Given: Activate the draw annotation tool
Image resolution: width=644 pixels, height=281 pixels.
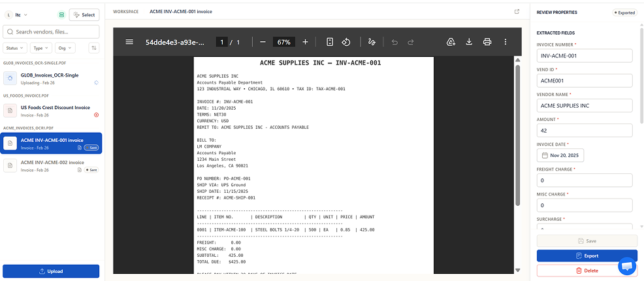Looking at the screenshot, I should [372, 42].
